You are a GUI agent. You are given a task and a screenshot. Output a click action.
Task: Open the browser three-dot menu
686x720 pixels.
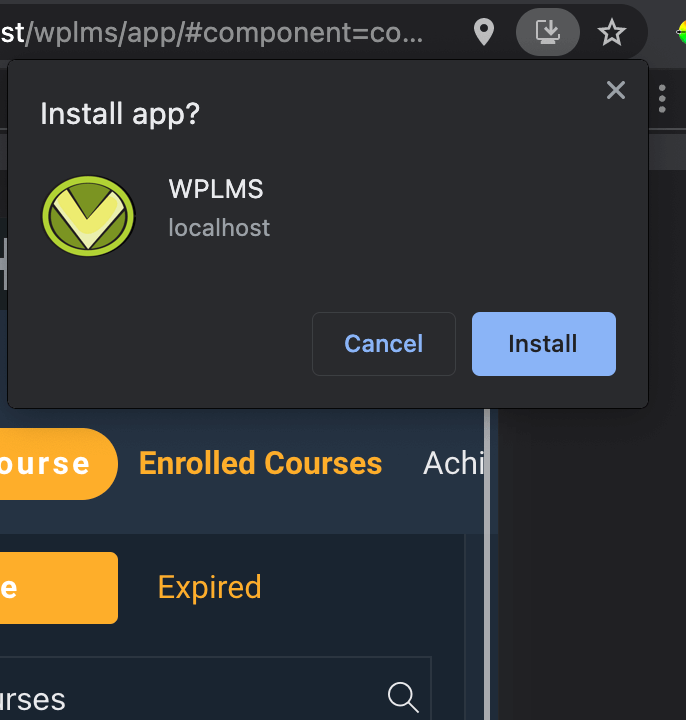pos(662,98)
